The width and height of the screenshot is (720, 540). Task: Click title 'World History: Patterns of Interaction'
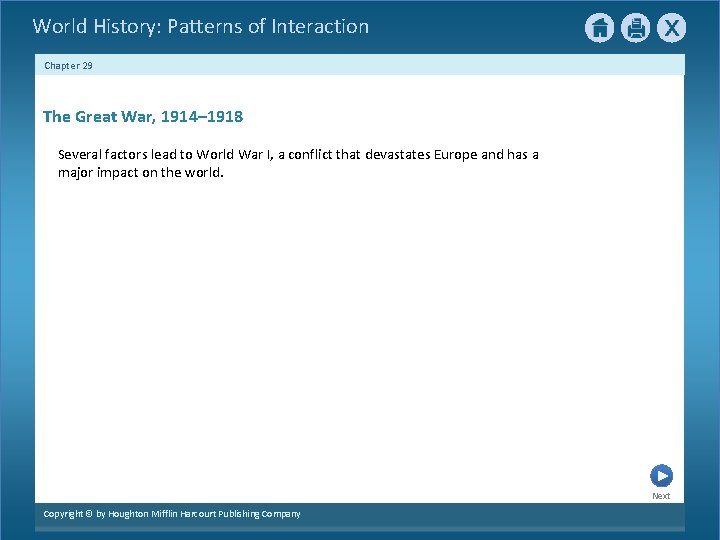coord(201,27)
